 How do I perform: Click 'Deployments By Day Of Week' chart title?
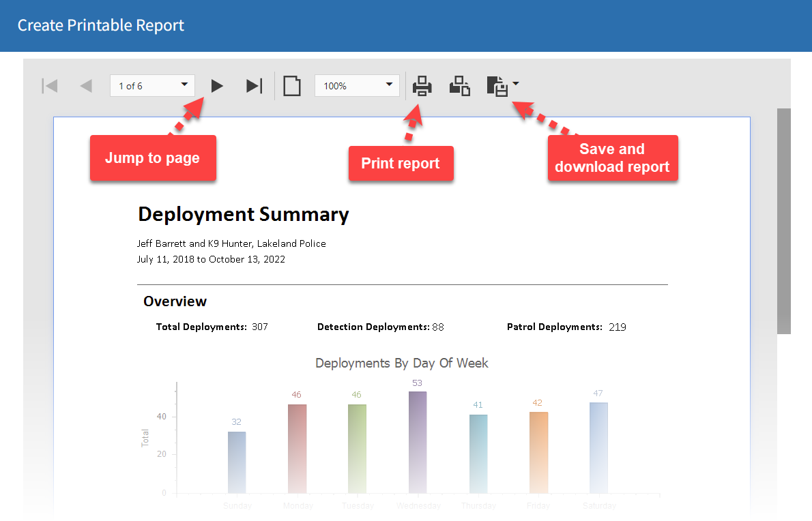click(402, 363)
